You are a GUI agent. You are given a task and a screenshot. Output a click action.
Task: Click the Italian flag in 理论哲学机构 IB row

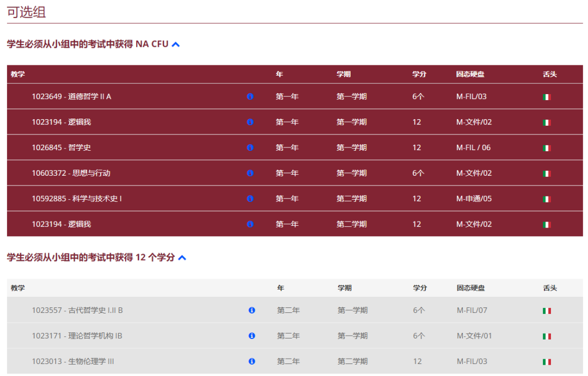tap(547, 336)
